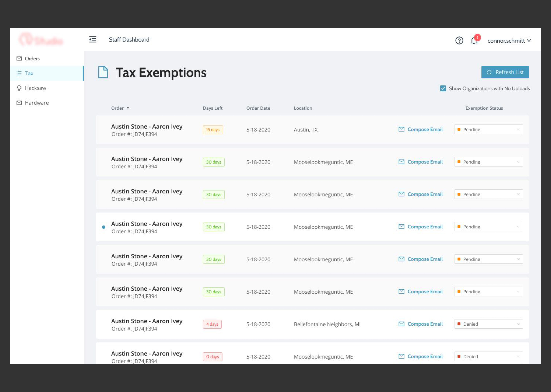Sort by the Order column arrow
Screen dimensions: 551x392
pyautogui.click(x=128, y=108)
